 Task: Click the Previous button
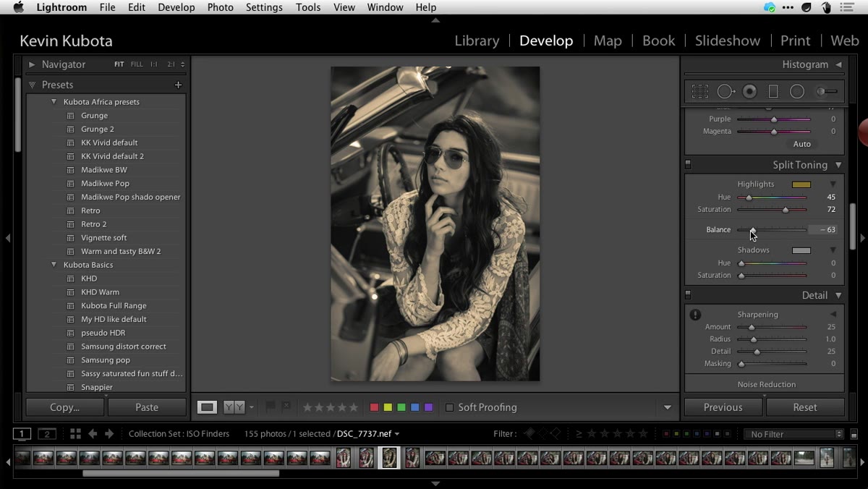click(723, 407)
